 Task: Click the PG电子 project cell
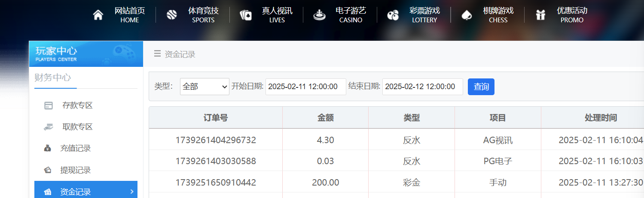pyautogui.click(x=498, y=161)
